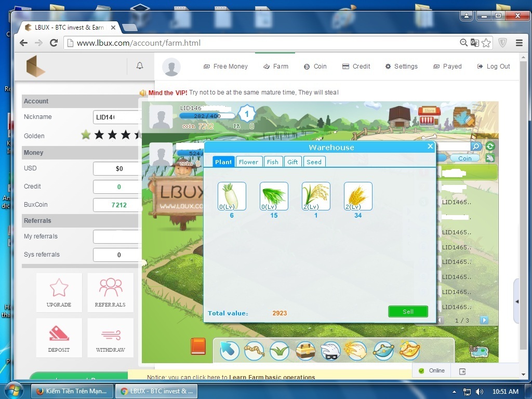532x399 pixels.
Task: Select the blue fishing net tool
Action: pyautogui.click(x=383, y=351)
